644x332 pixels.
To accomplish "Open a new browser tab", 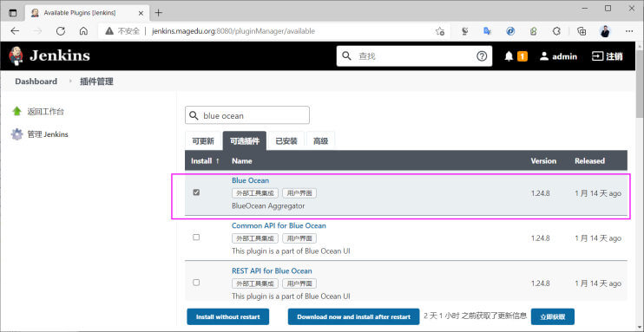I will [x=159, y=13].
